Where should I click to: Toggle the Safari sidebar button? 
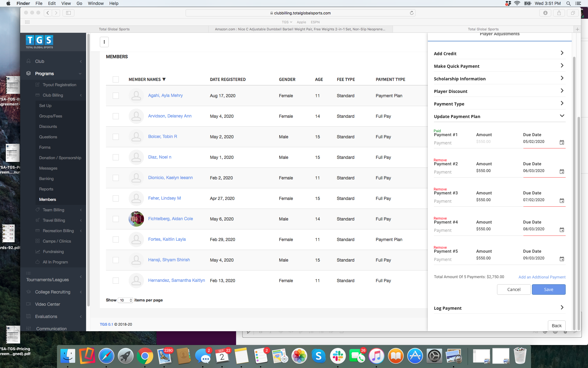pyautogui.click(x=68, y=13)
